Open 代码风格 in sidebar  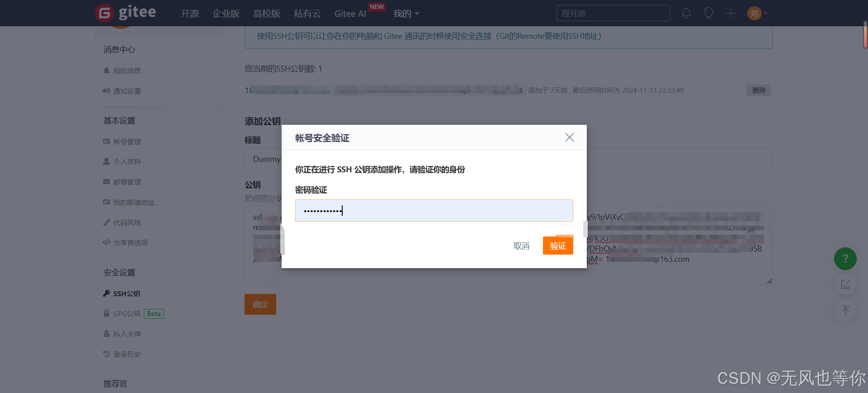pyautogui.click(x=122, y=223)
